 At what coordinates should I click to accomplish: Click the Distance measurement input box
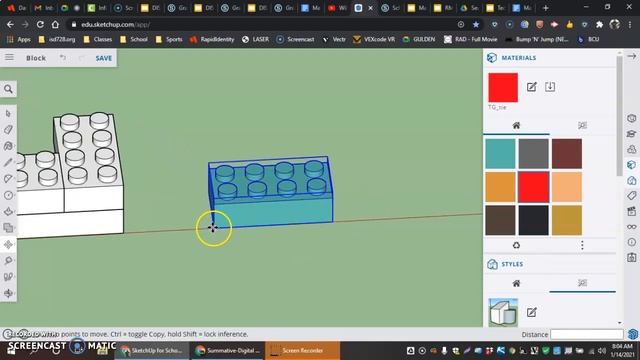[587, 334]
